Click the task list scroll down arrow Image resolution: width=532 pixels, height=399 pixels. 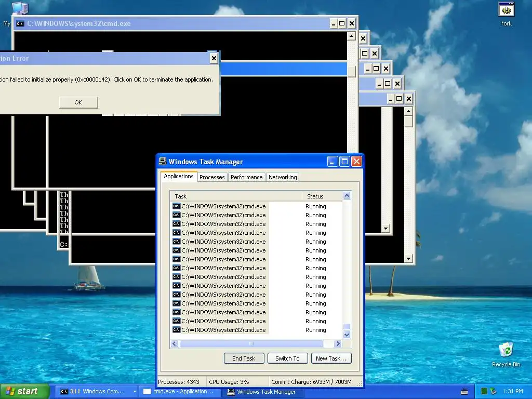[x=347, y=335]
